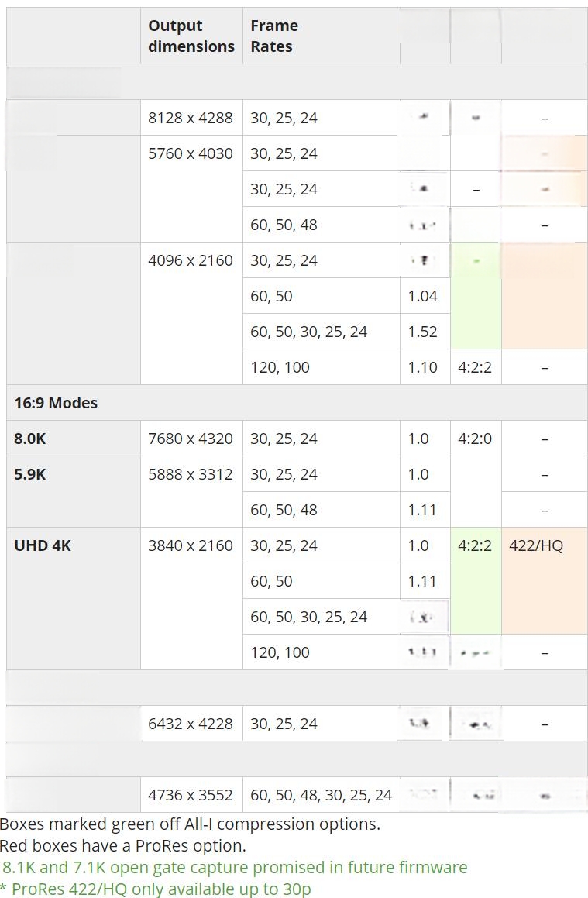Click the 6432 x 4228 dimension cell
This screenshot has height=898, width=588.
pos(191,724)
